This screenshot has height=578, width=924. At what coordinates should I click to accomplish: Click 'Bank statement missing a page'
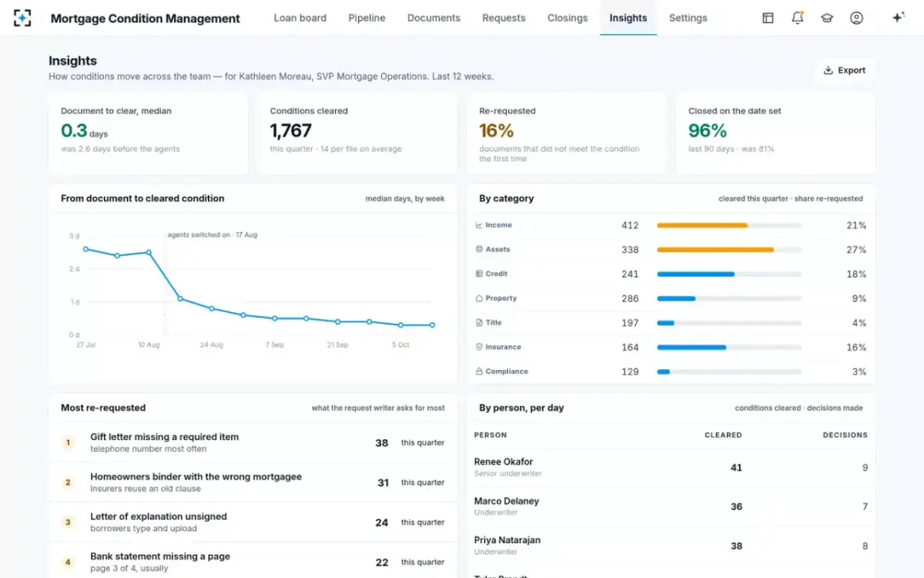click(160, 556)
